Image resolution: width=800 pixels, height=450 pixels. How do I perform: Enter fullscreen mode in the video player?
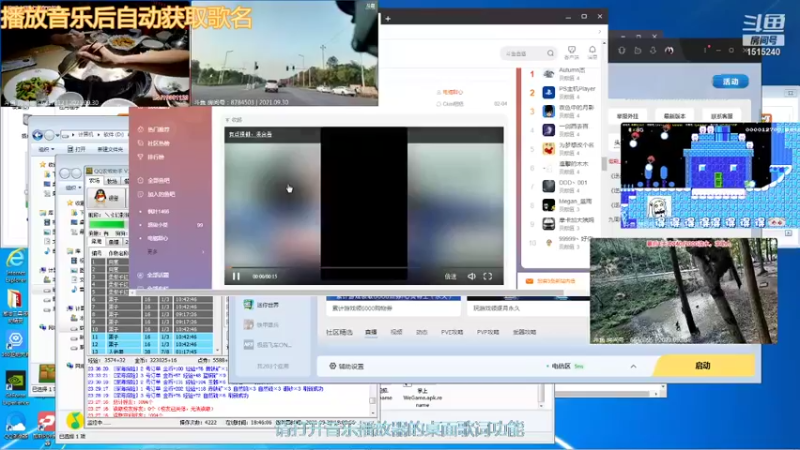(488, 276)
